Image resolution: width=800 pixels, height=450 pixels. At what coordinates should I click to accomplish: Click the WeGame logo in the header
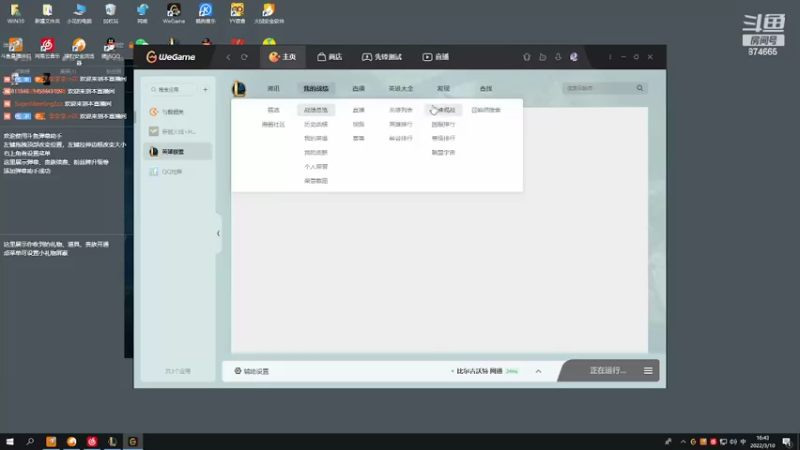pyautogui.click(x=171, y=57)
